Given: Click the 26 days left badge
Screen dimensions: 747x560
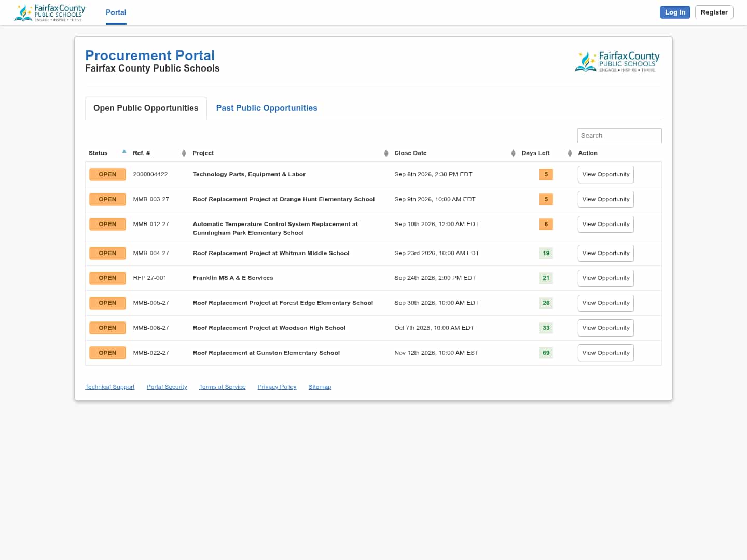Looking at the screenshot, I should [x=546, y=303].
